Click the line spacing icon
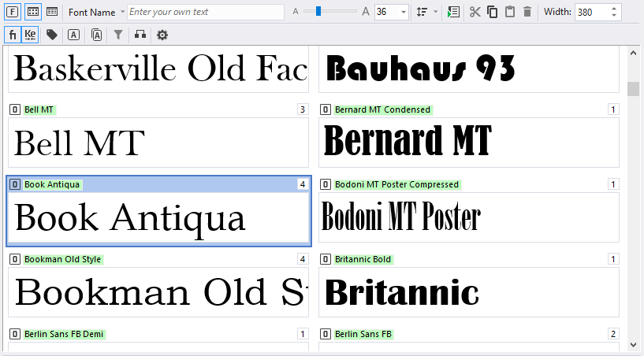The height and width of the screenshot is (356, 644). coord(422,12)
